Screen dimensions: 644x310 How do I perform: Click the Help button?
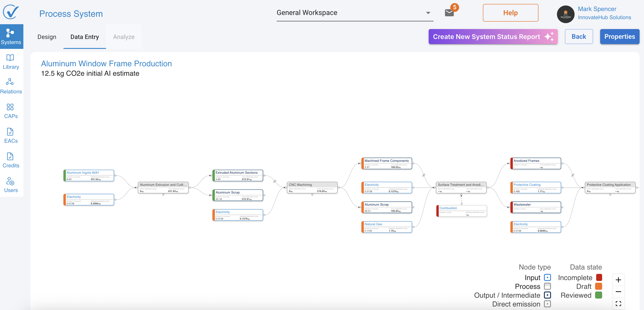point(510,13)
